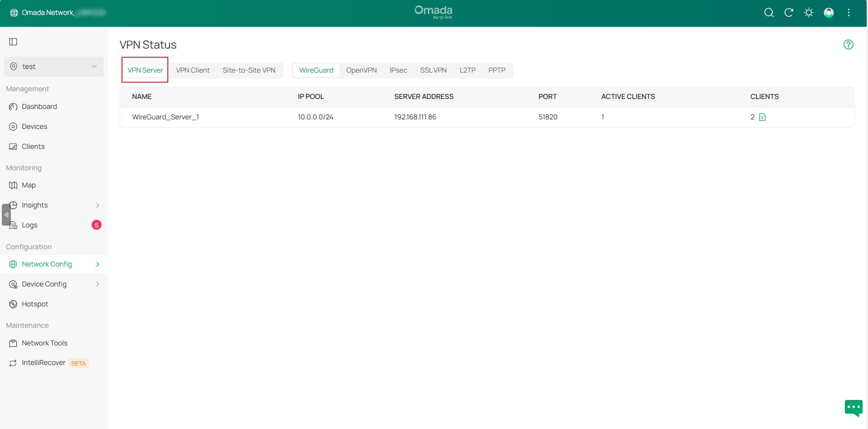View Logs with the notification badge
The image size is (868, 429).
(x=29, y=225)
